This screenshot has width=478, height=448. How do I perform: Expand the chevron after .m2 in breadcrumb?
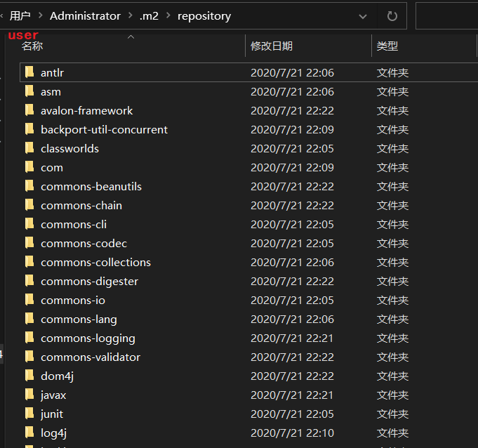click(168, 15)
